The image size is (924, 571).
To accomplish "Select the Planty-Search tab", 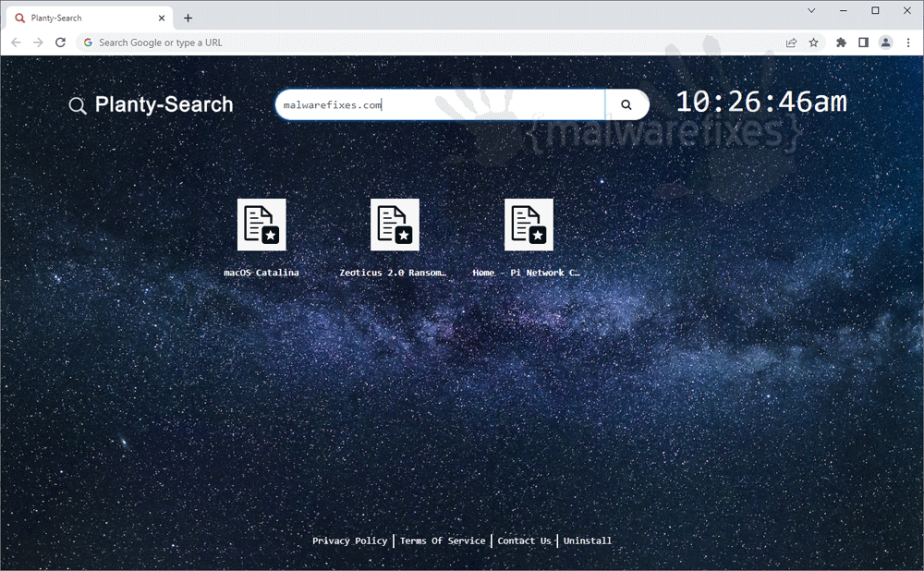I will coord(91,18).
